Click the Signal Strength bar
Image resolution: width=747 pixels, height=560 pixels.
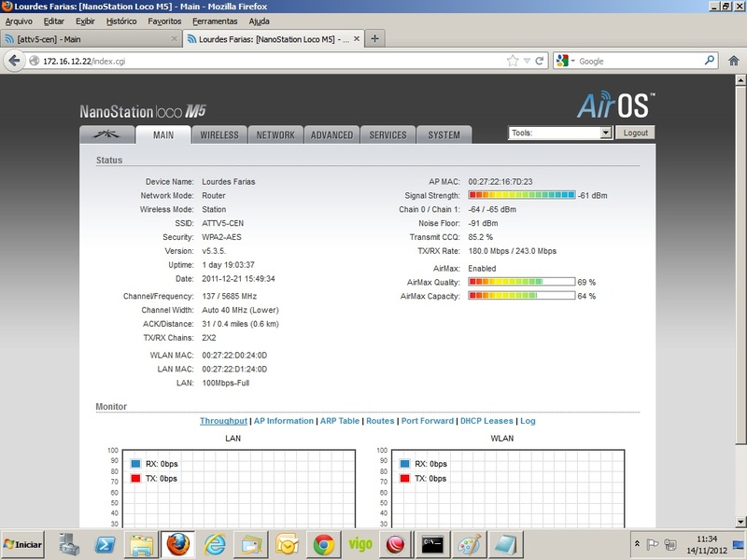522,195
